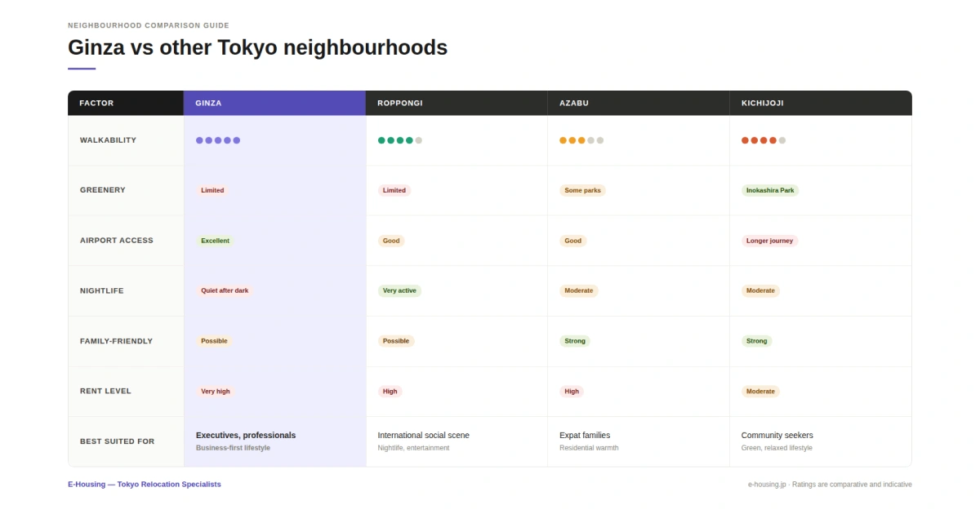This screenshot has height=514, width=980.
Task: Click Residential warmth subtext
Action: pos(589,448)
